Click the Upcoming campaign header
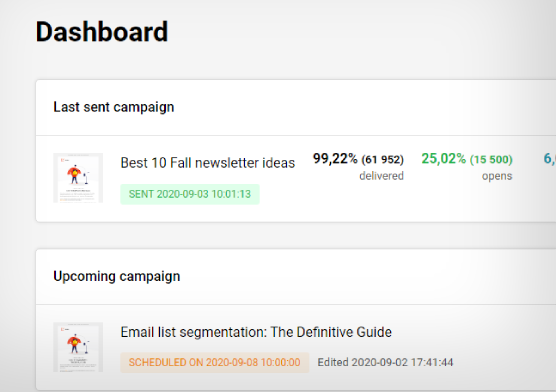Screen dimensions: 556x392 [117, 276]
